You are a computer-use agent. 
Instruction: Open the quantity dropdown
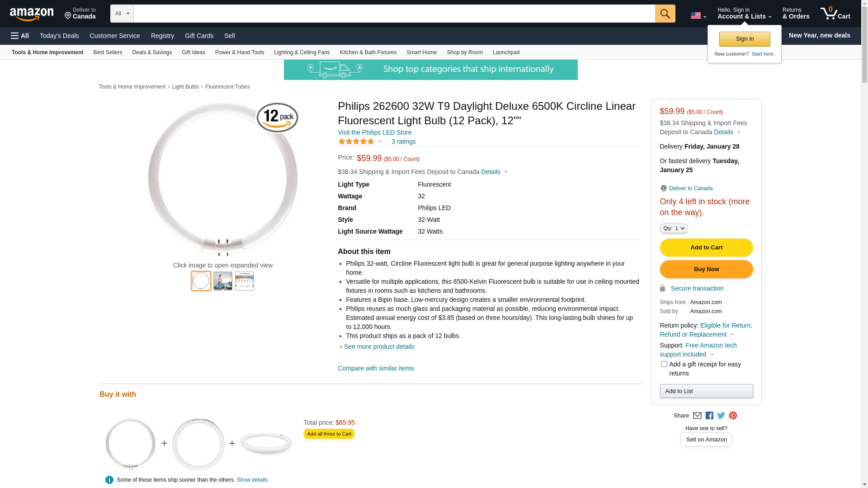[x=674, y=229]
